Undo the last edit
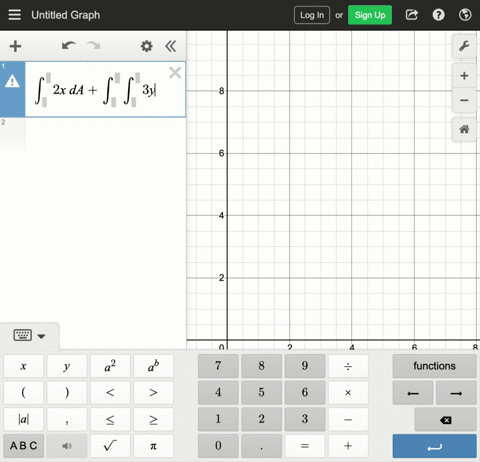Image resolution: width=480 pixels, height=462 pixels. [x=69, y=46]
